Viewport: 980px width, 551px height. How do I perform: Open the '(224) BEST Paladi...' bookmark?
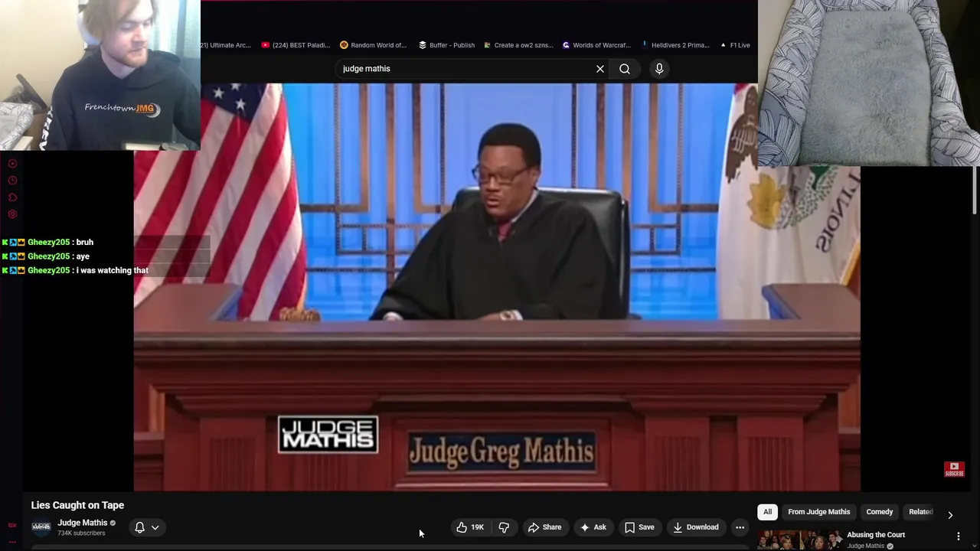coord(296,45)
